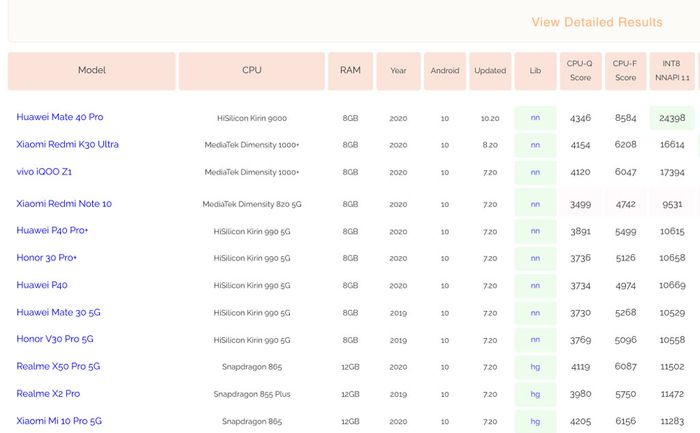Click nn lib link for Huawei Mate 40 Pro

coord(535,118)
